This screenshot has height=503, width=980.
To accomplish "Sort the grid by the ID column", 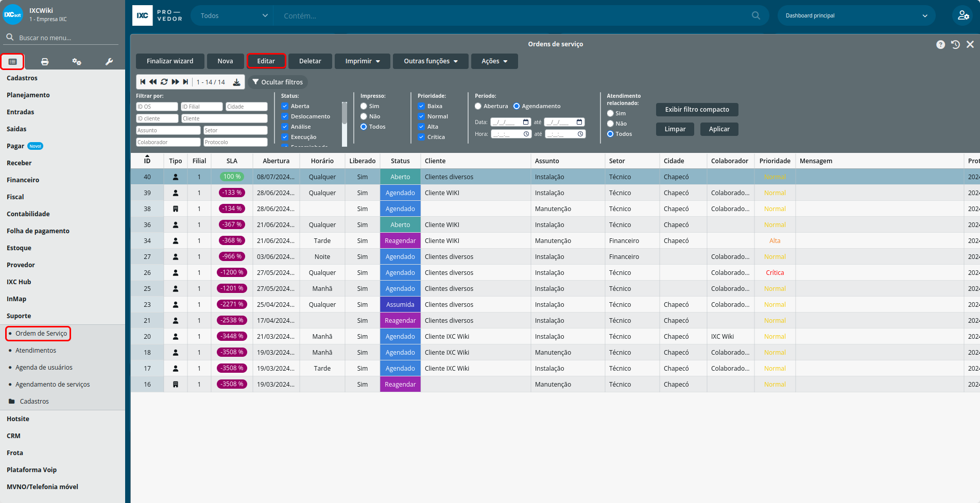I will [x=147, y=161].
